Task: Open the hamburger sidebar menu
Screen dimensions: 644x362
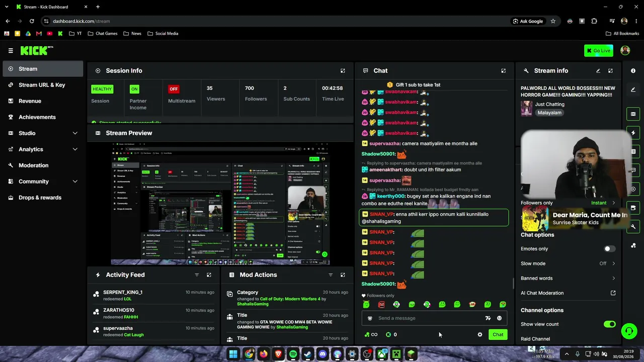Action: pos(11,50)
